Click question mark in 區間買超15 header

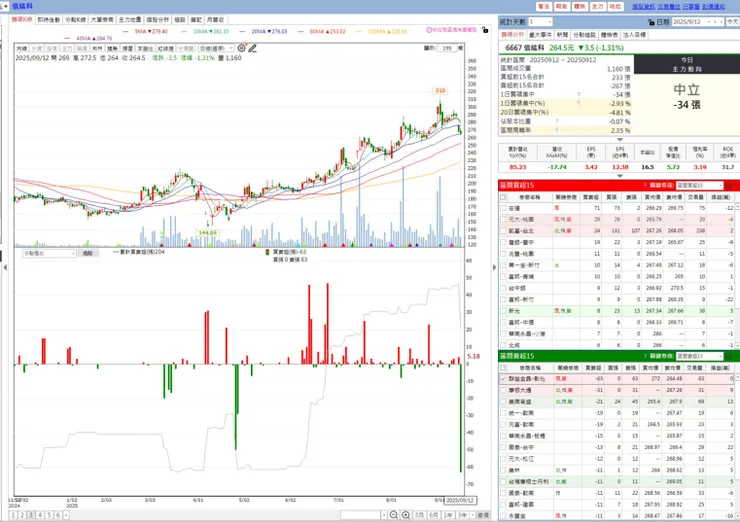(645, 185)
